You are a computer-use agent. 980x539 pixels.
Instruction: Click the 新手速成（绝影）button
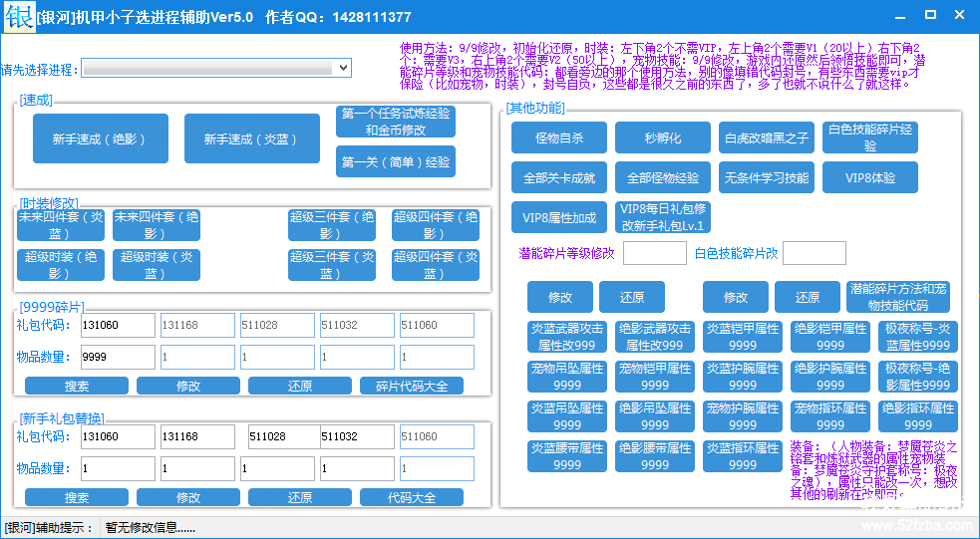(101, 138)
